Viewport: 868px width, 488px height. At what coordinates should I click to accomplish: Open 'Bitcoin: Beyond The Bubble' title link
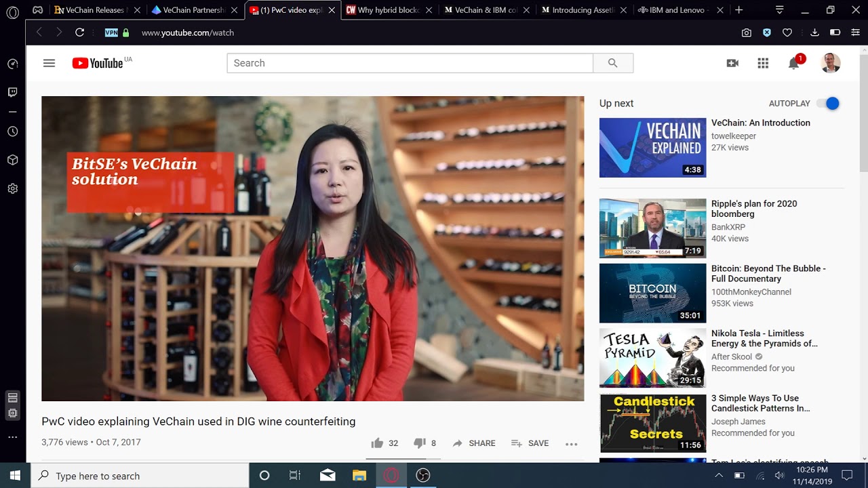point(768,274)
